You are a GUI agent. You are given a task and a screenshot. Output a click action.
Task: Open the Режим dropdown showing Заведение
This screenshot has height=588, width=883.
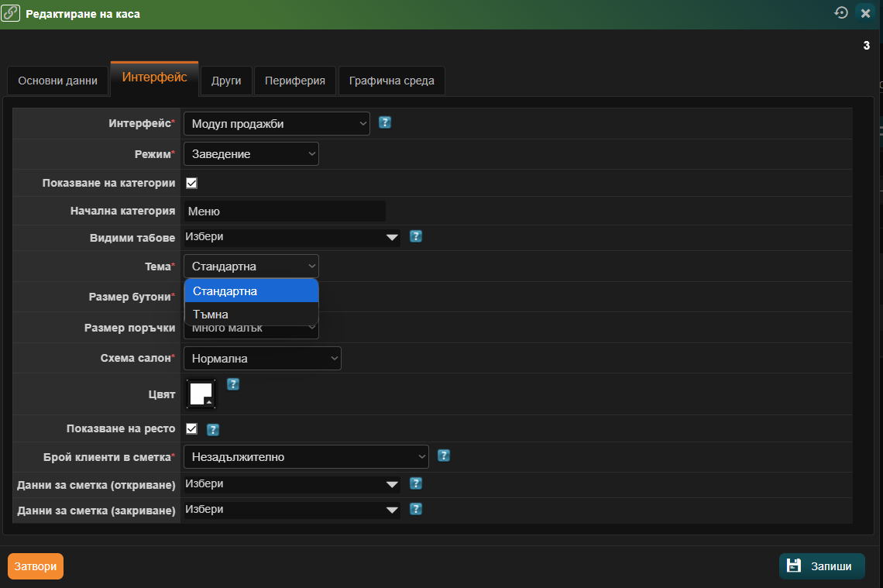point(251,153)
